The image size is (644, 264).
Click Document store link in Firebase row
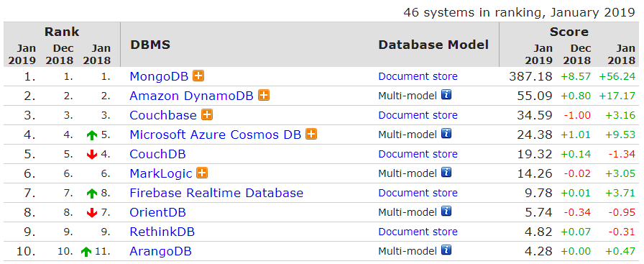pyautogui.click(x=418, y=193)
